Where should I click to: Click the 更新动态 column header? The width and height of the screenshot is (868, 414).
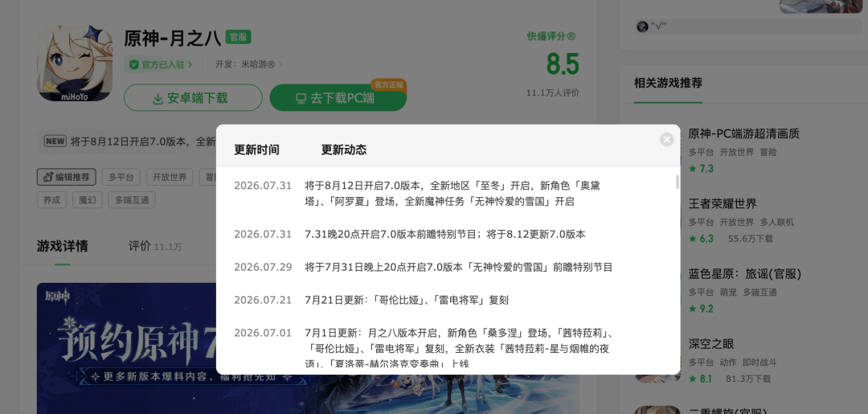coord(344,150)
